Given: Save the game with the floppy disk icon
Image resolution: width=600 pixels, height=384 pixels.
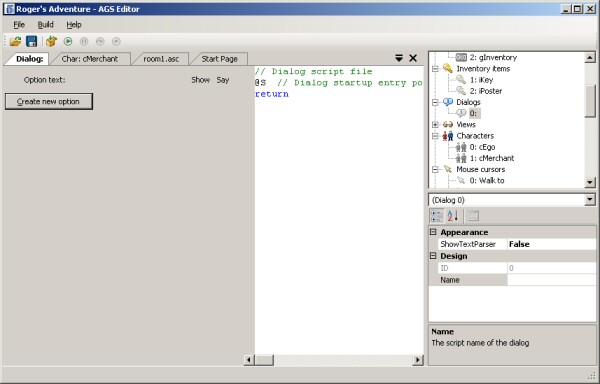Looking at the screenshot, I should click(x=31, y=41).
